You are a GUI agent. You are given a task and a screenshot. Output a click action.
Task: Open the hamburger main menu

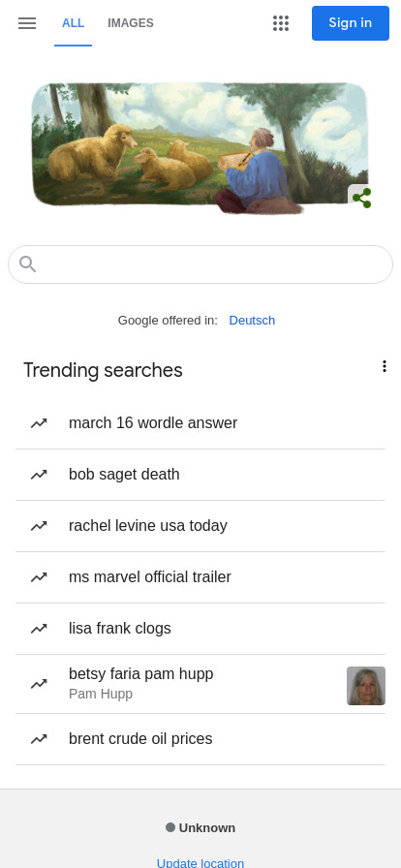[x=26, y=23]
